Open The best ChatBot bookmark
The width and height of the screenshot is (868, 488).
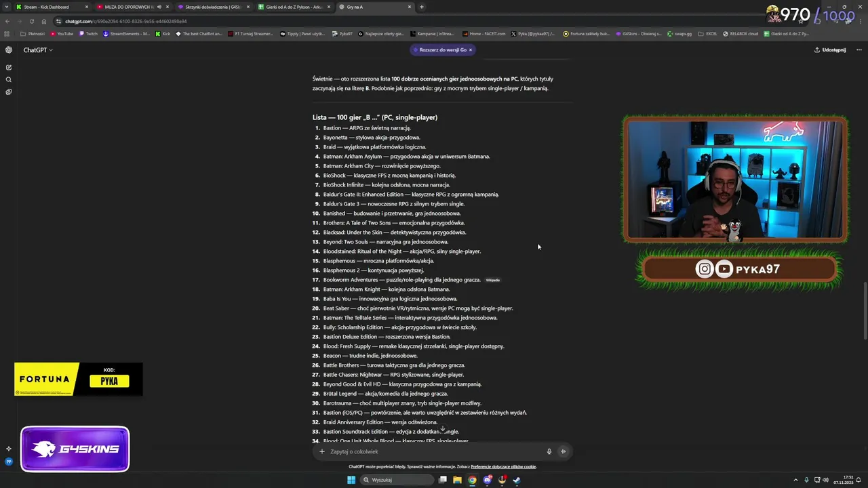tap(199, 33)
